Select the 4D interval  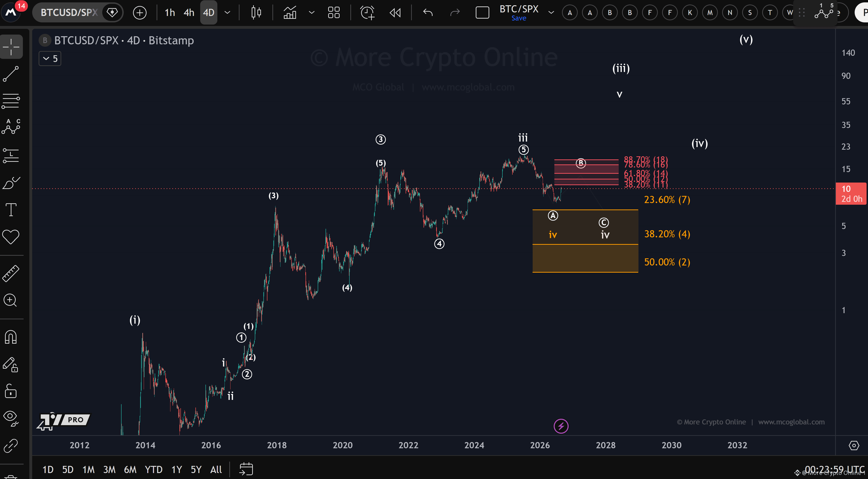[x=209, y=13]
